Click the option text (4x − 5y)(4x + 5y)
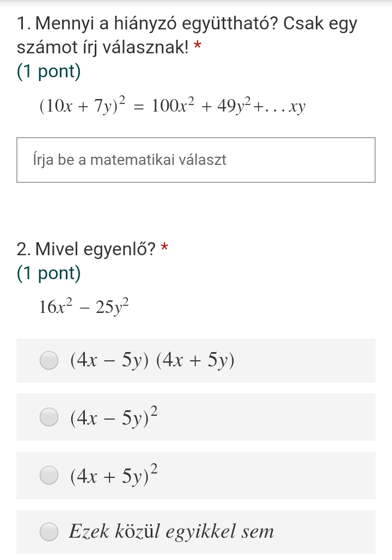 click(x=152, y=360)
